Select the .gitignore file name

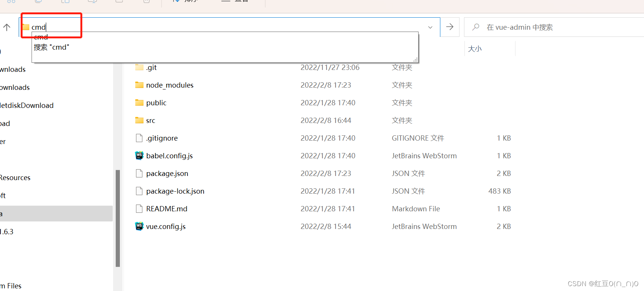tap(162, 138)
